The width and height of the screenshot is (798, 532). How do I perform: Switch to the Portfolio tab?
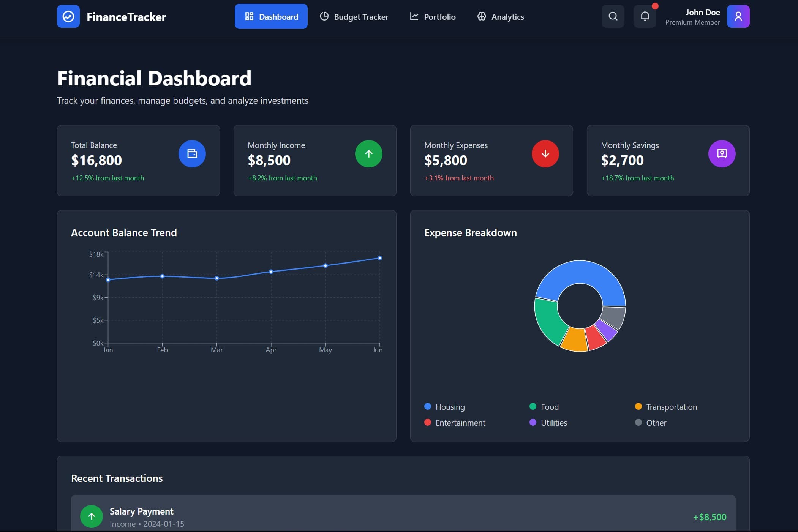(433, 16)
